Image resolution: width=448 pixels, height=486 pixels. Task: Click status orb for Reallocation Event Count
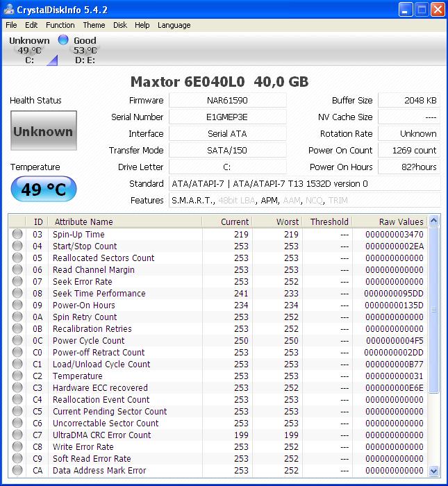(x=17, y=399)
